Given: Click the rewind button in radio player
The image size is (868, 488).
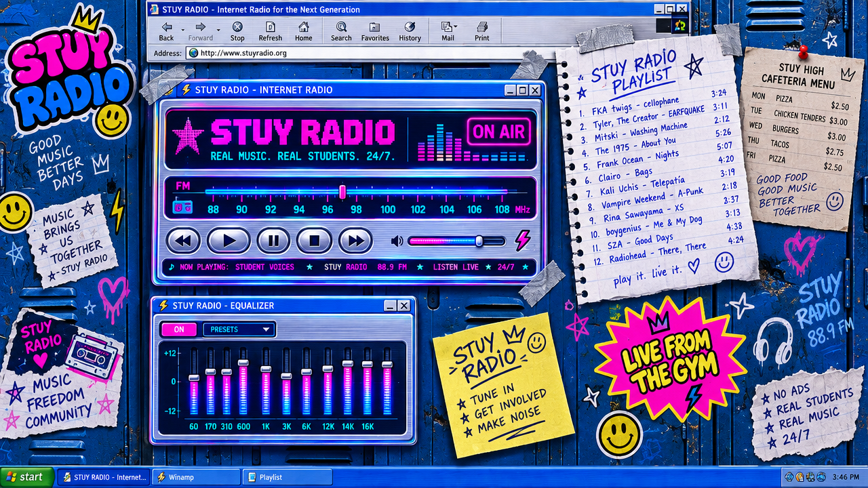Looking at the screenshot, I should [184, 240].
